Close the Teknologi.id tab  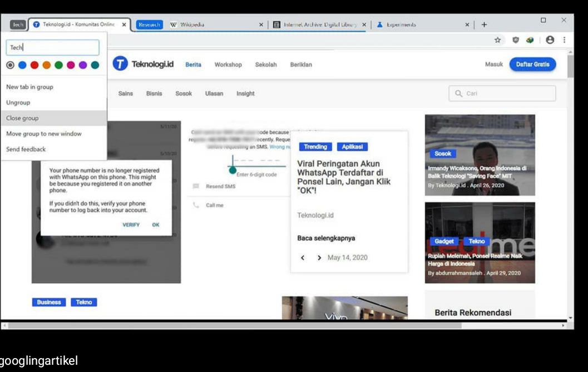pyautogui.click(x=124, y=25)
